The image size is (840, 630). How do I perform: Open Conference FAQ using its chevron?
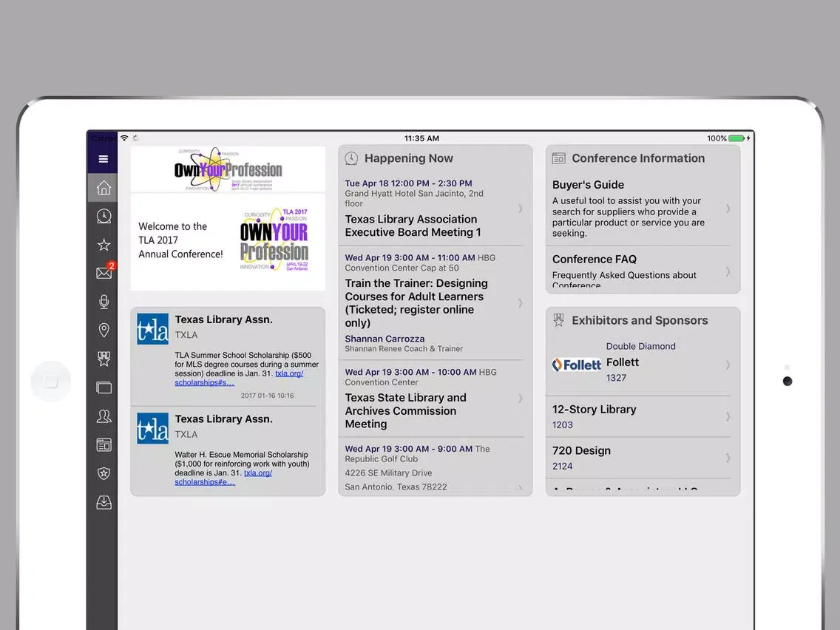(728, 271)
